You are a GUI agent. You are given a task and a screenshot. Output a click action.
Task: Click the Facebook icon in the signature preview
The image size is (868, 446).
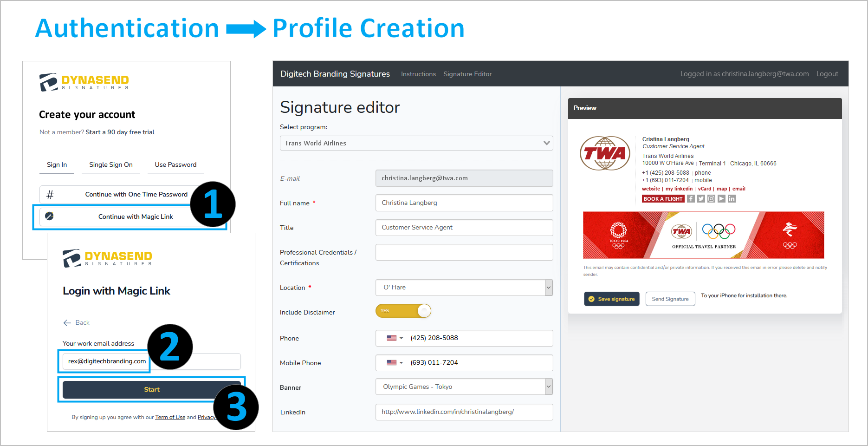tap(691, 198)
